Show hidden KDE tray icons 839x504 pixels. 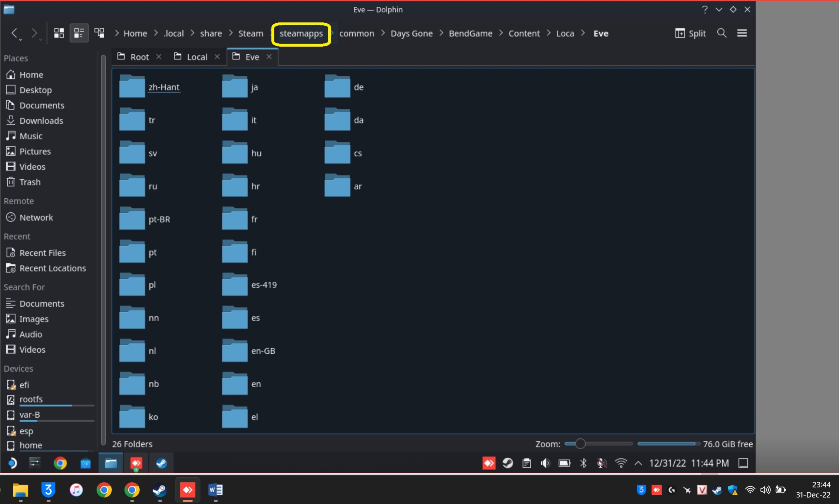(x=638, y=463)
